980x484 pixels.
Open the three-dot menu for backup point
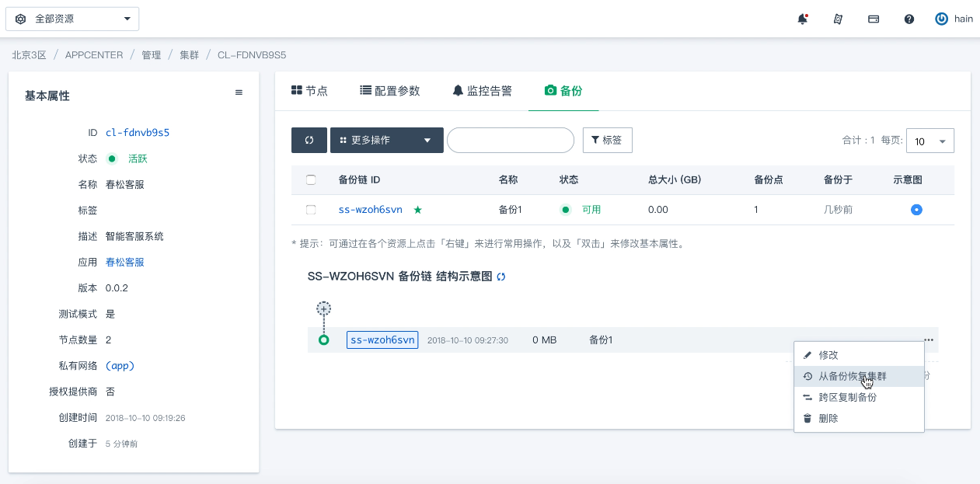tap(929, 339)
